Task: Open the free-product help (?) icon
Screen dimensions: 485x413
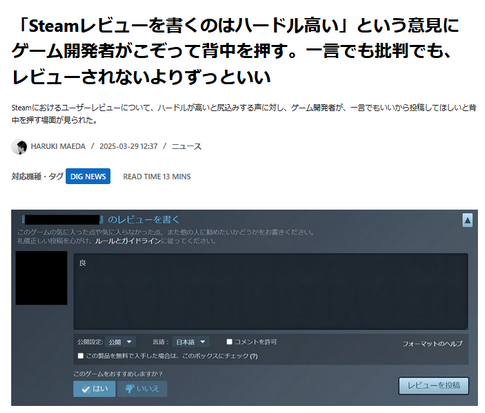Action: click(254, 356)
